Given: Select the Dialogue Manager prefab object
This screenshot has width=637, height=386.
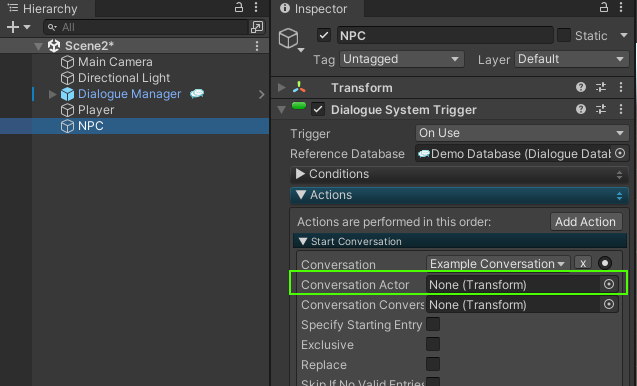Looking at the screenshot, I should coord(129,94).
